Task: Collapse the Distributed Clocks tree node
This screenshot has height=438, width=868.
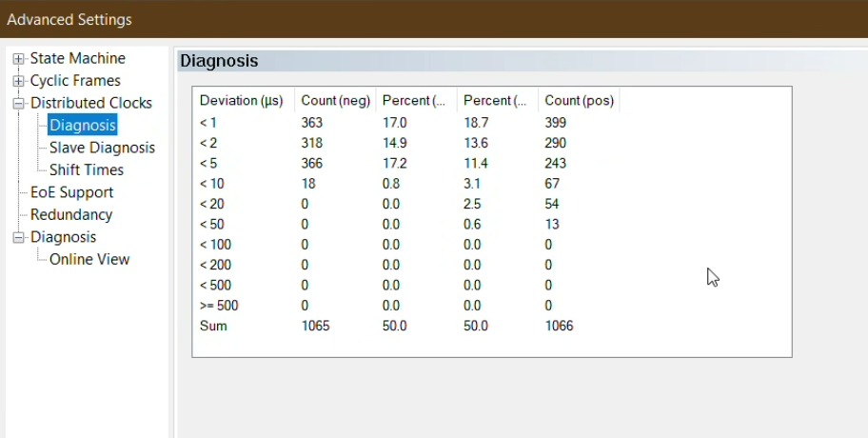Action: pos(18,104)
